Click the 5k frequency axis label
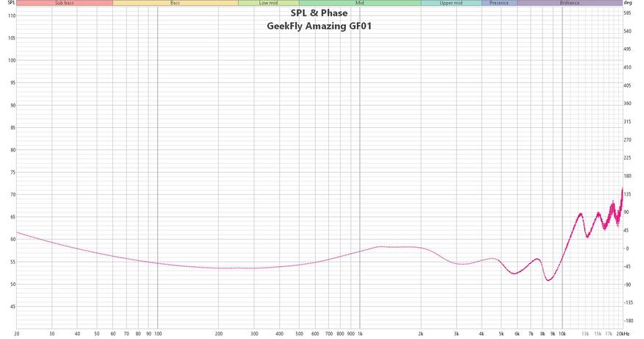644x339 pixels. (502, 334)
